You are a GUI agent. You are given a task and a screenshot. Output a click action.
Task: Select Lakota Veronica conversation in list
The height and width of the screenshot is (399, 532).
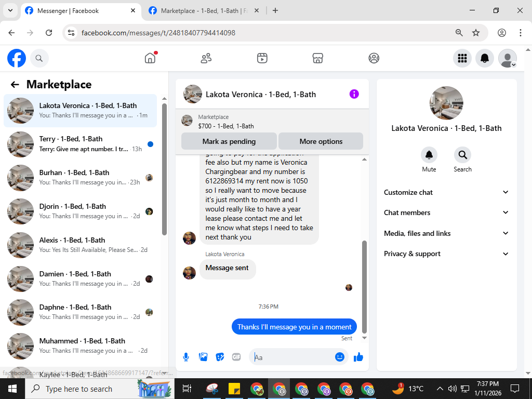(x=81, y=111)
